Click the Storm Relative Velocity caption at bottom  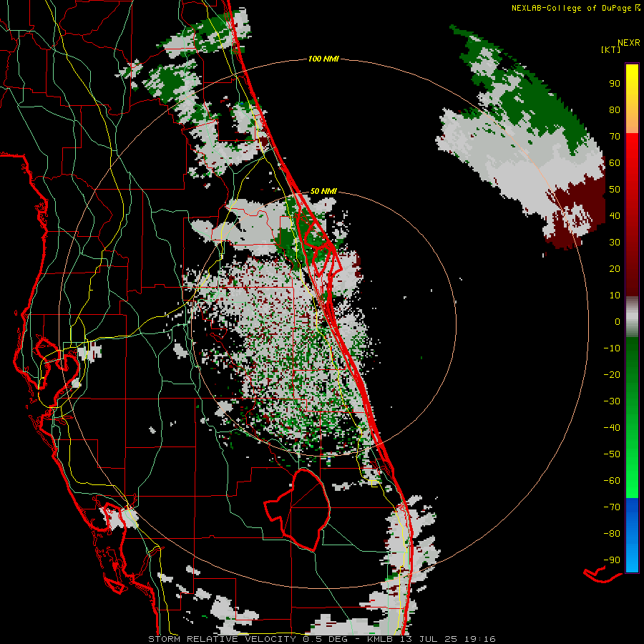(x=322, y=639)
